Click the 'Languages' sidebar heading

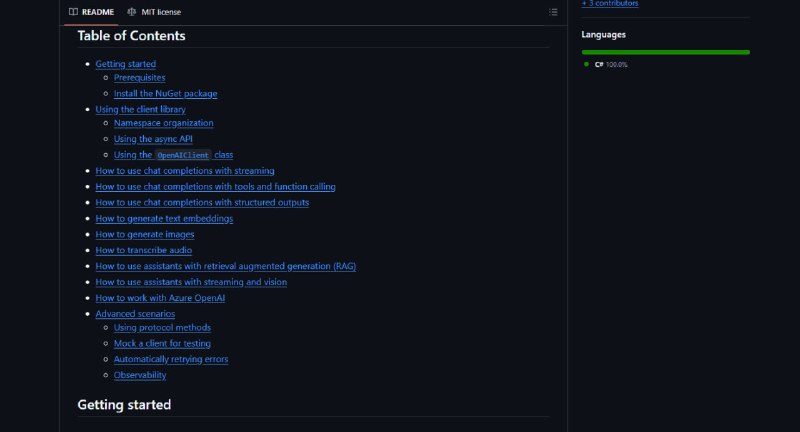[604, 35]
